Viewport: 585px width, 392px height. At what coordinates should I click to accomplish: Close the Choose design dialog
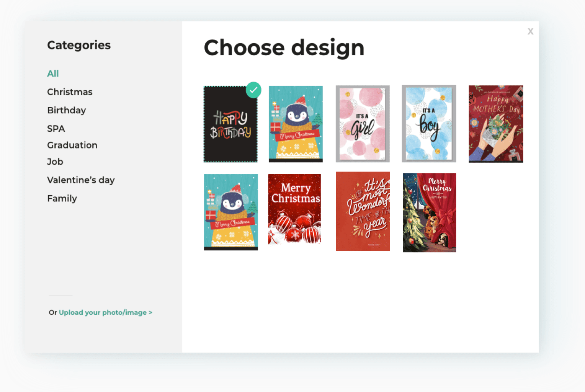530,31
